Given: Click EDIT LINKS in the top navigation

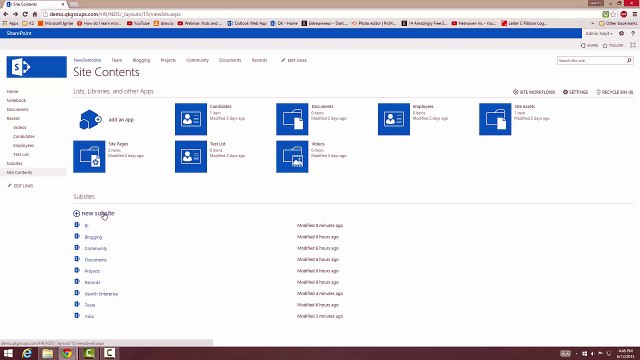Looking at the screenshot, I should click(x=294, y=60).
